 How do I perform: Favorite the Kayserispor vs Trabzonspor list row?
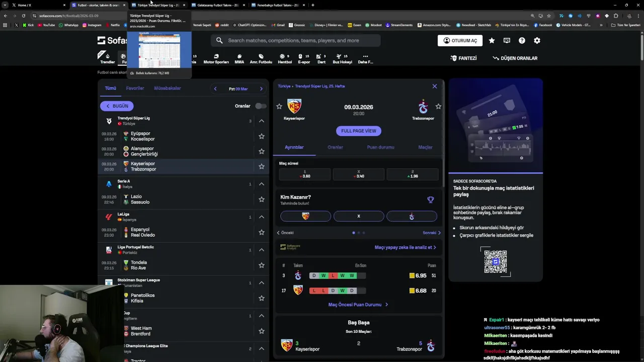point(262,166)
